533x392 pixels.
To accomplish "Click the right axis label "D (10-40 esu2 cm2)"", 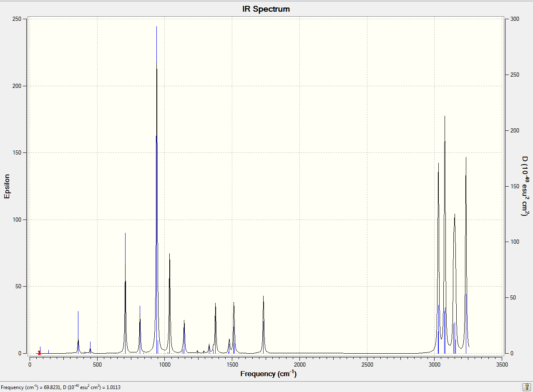I will [525, 186].
